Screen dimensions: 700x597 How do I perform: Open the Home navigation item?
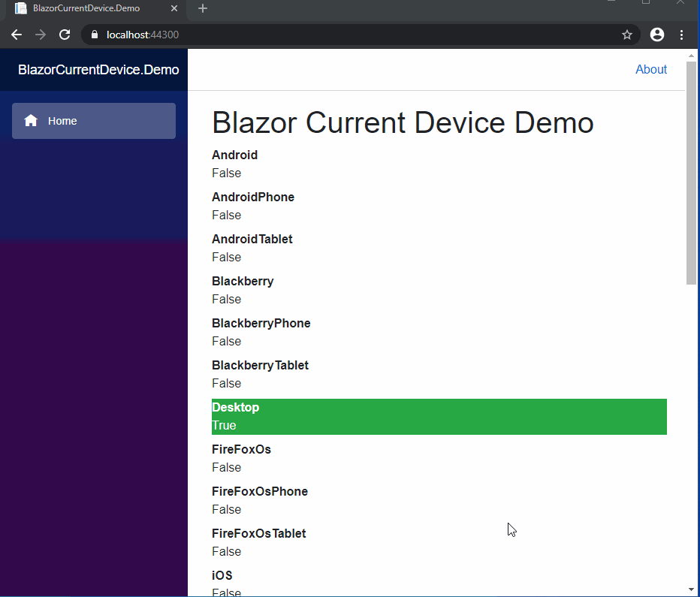pyautogui.click(x=94, y=121)
